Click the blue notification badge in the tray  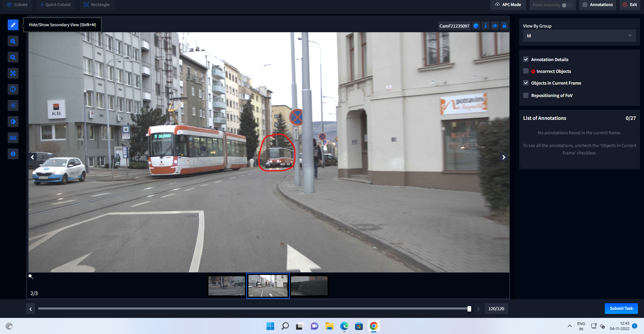[635, 326]
